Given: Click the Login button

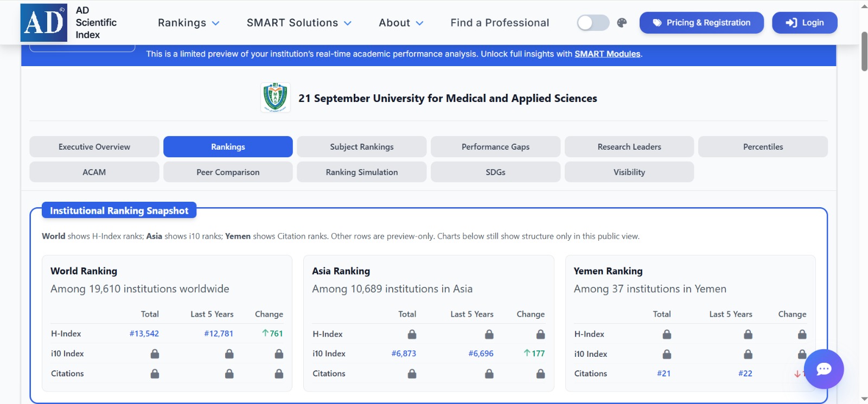Looking at the screenshot, I should tap(805, 23).
